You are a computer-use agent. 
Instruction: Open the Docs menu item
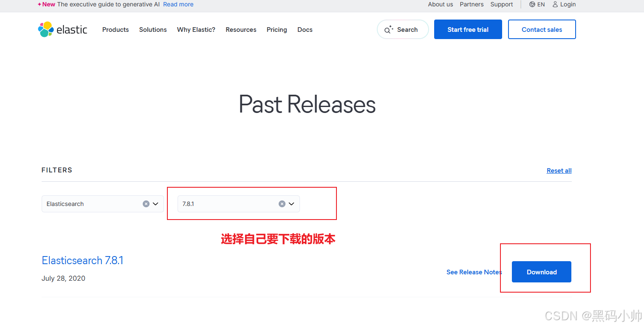click(x=305, y=30)
